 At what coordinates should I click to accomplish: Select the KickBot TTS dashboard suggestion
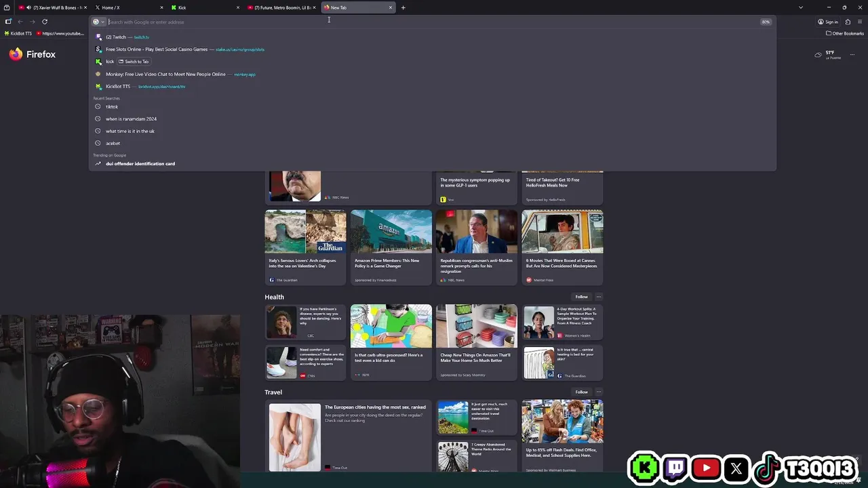tap(433, 86)
